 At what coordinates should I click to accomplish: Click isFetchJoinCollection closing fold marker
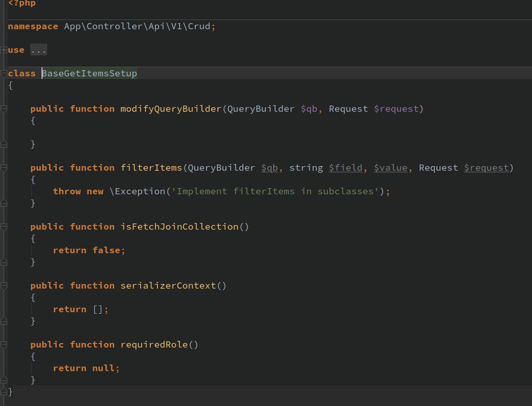[4, 262]
